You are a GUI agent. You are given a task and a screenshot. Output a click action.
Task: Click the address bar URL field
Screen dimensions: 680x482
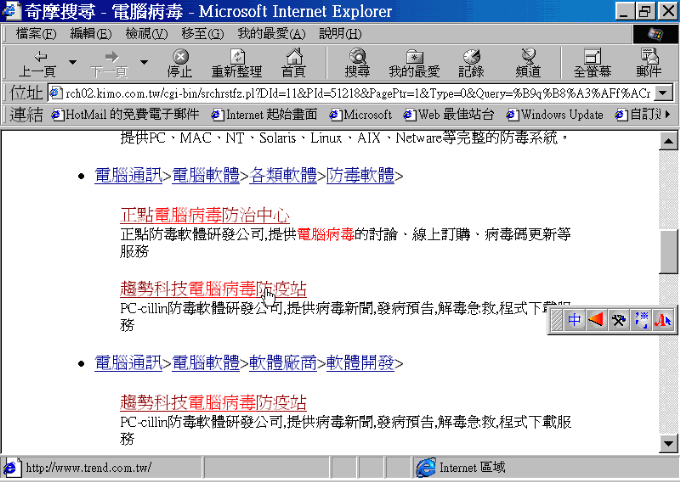358,93
